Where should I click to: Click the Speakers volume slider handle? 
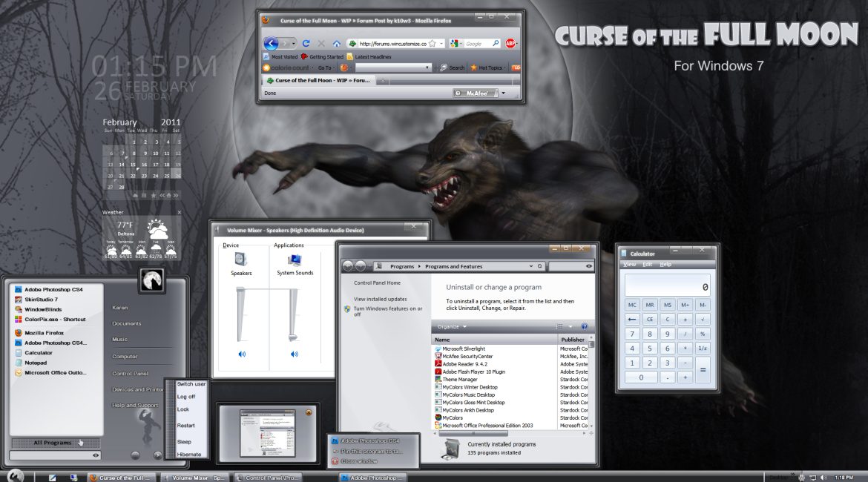click(241, 290)
